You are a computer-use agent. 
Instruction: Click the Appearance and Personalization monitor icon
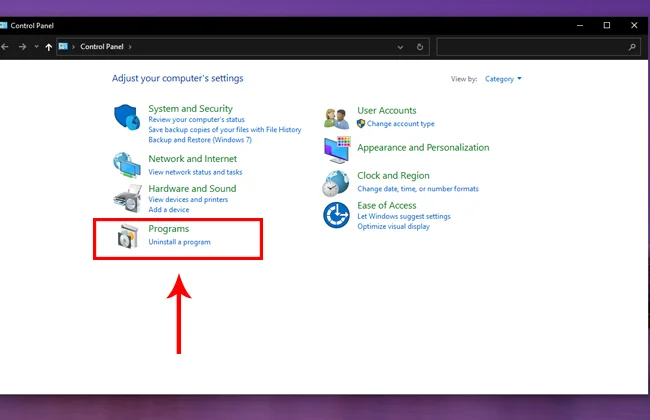[336, 149]
